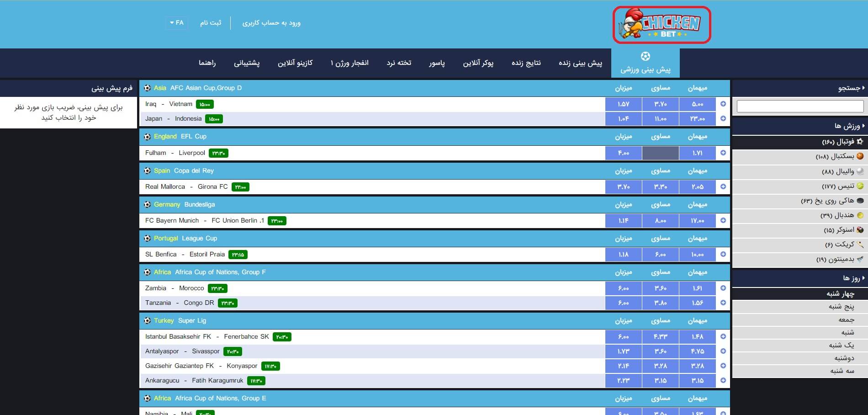Expand more bets for Real Mallorca - Girona
The image size is (868, 415).
coord(723,186)
